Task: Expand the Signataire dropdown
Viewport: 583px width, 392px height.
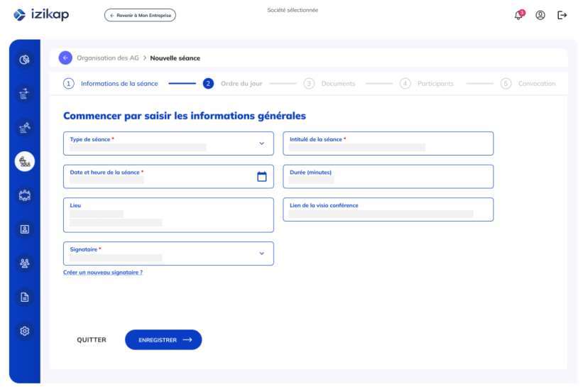Action: click(261, 254)
